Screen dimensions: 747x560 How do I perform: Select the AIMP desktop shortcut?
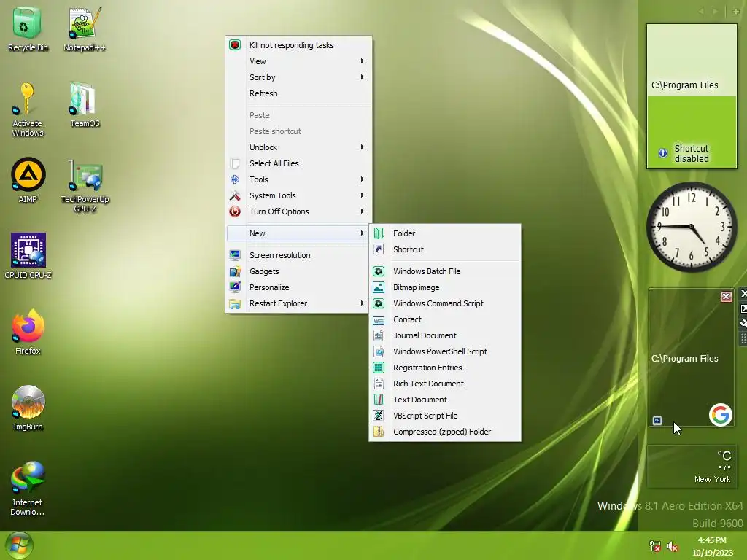click(x=28, y=180)
